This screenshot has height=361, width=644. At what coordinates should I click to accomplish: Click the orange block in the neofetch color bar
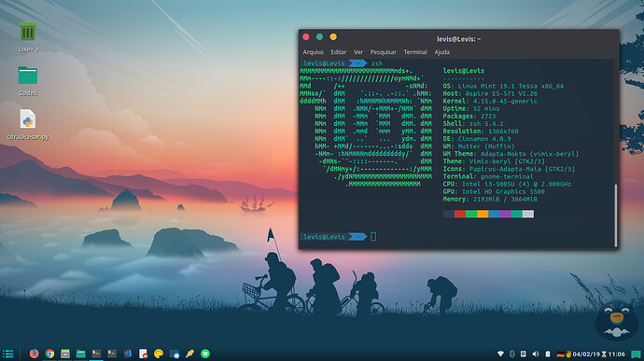coord(483,214)
